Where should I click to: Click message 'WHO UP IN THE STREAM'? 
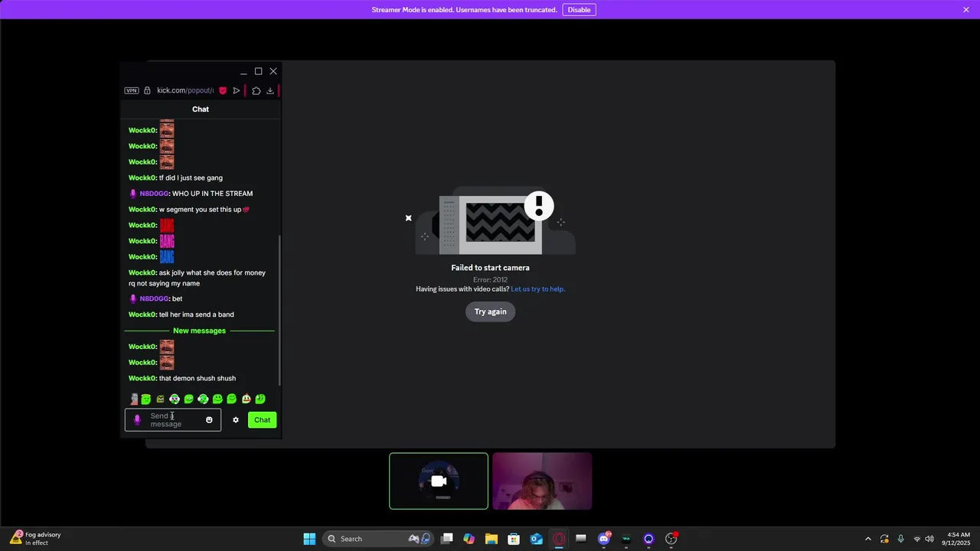coord(212,194)
